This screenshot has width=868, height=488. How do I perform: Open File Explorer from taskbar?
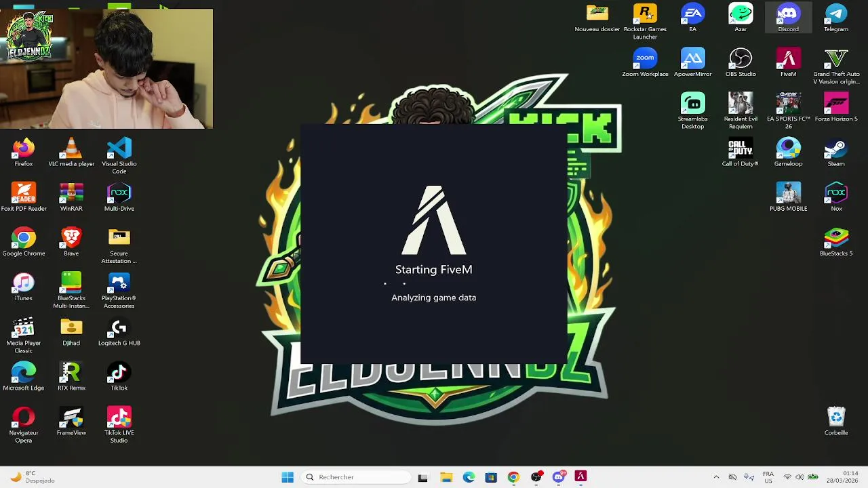coord(446,477)
